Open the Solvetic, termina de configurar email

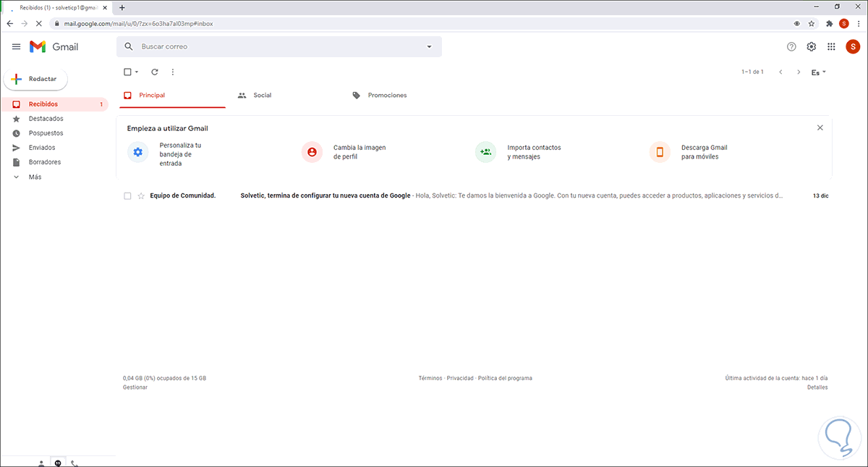tap(325, 195)
